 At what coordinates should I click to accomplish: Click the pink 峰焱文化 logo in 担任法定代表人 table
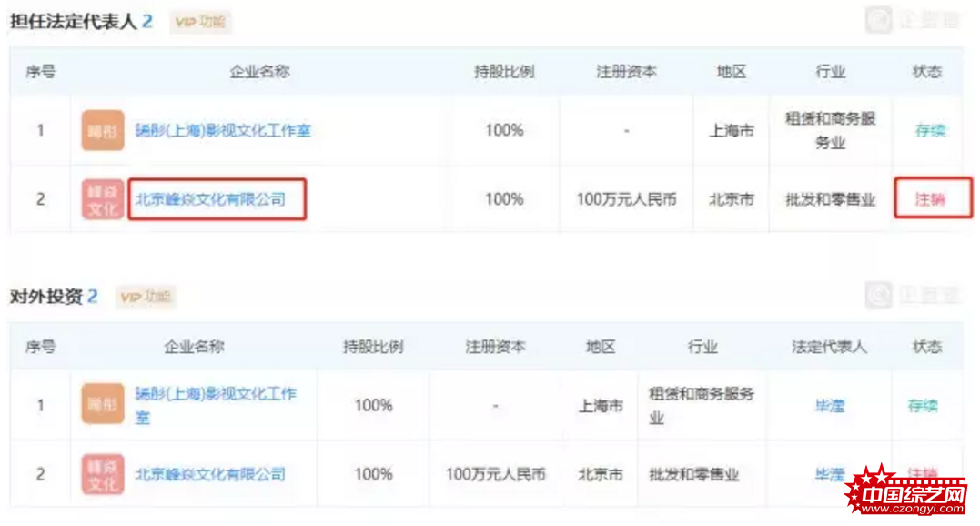[x=103, y=199]
